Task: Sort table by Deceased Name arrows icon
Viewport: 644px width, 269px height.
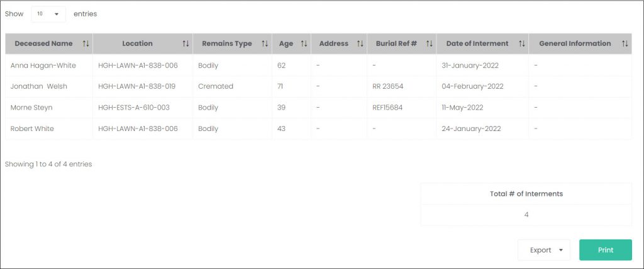Action: point(86,43)
